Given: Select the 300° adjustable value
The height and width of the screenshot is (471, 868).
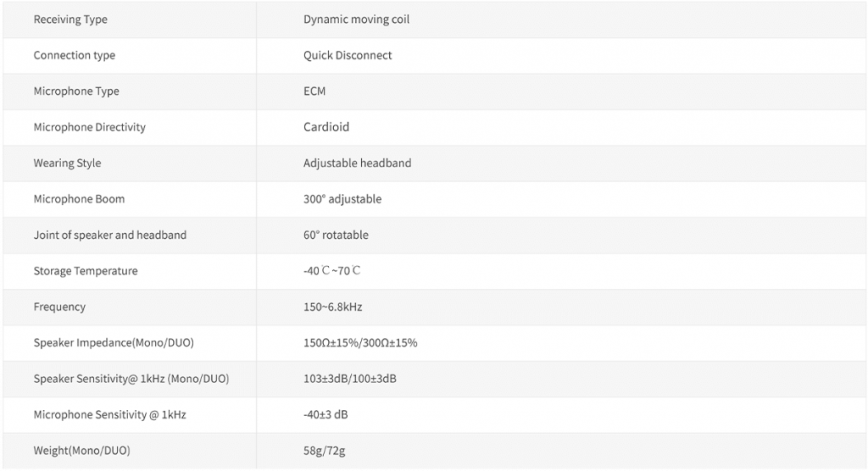Looking at the screenshot, I should pos(342,199).
